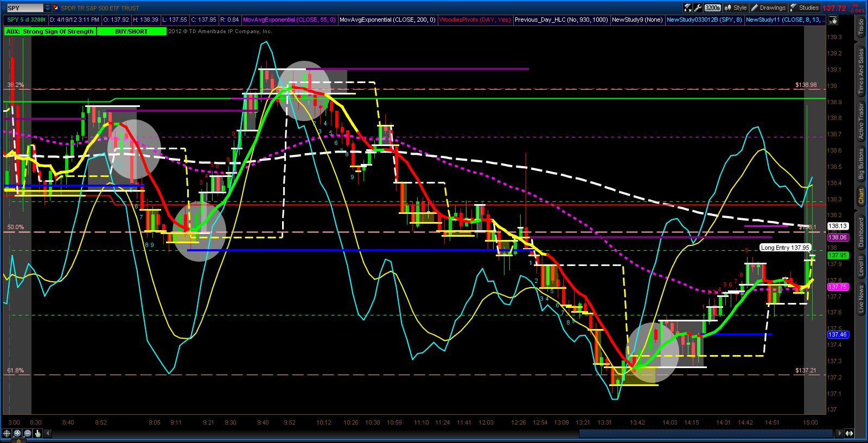Click the blue 137.46 price axis label
Image resolution: width=868 pixels, height=443 pixels.
pos(838,335)
